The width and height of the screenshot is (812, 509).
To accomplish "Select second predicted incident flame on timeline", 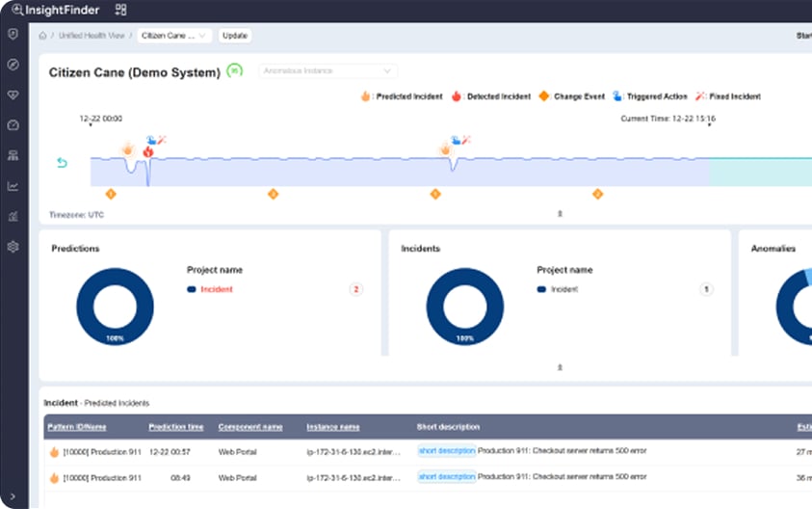I will tap(445, 149).
